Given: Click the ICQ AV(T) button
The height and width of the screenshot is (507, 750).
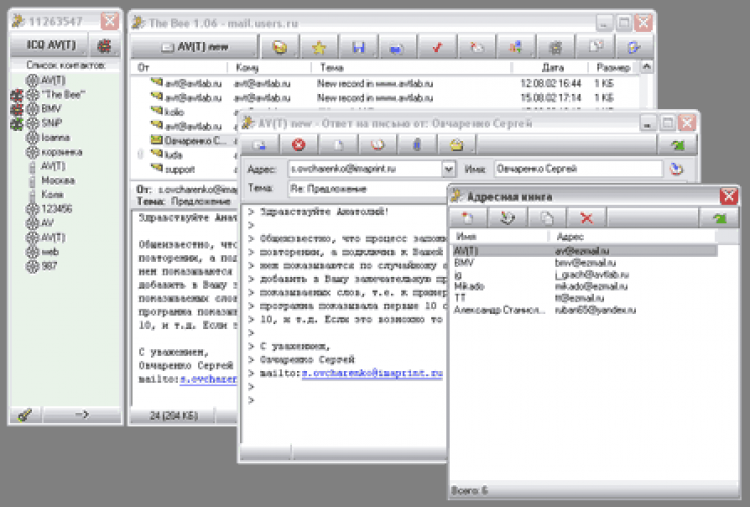Looking at the screenshot, I should 50,45.
